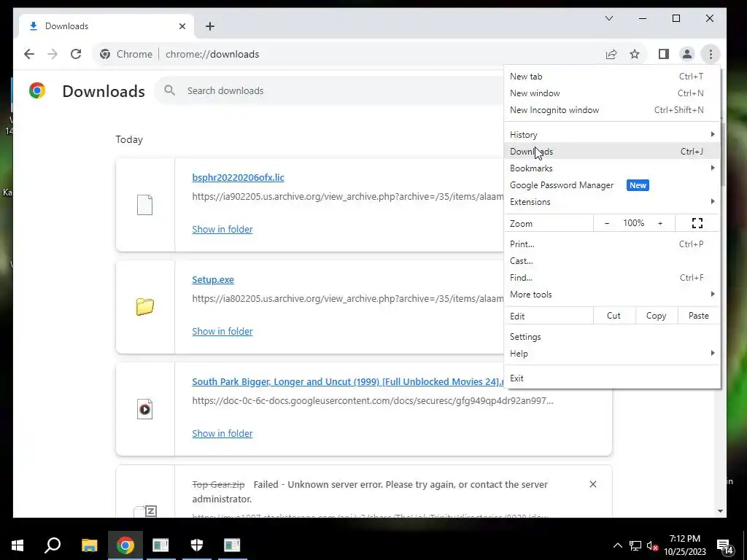This screenshot has width=747, height=560.
Task: Click the downloads page scroll-down arrow
Action: click(x=720, y=511)
